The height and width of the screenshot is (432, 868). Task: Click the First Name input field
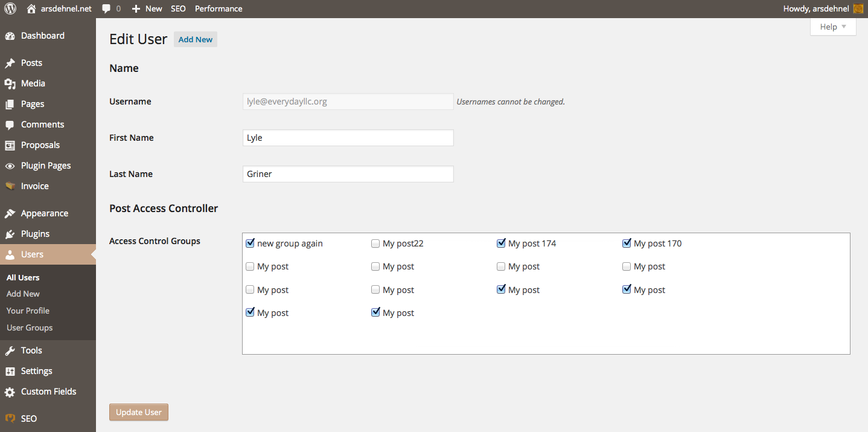[348, 138]
